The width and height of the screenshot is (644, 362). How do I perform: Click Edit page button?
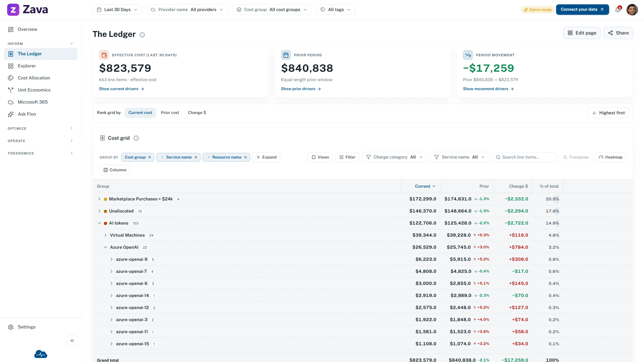[x=582, y=33]
